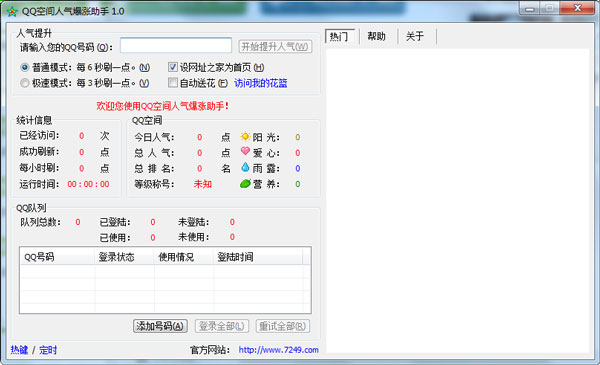
Task: Click the pink heart icon beside 爱心
Action: (245, 151)
